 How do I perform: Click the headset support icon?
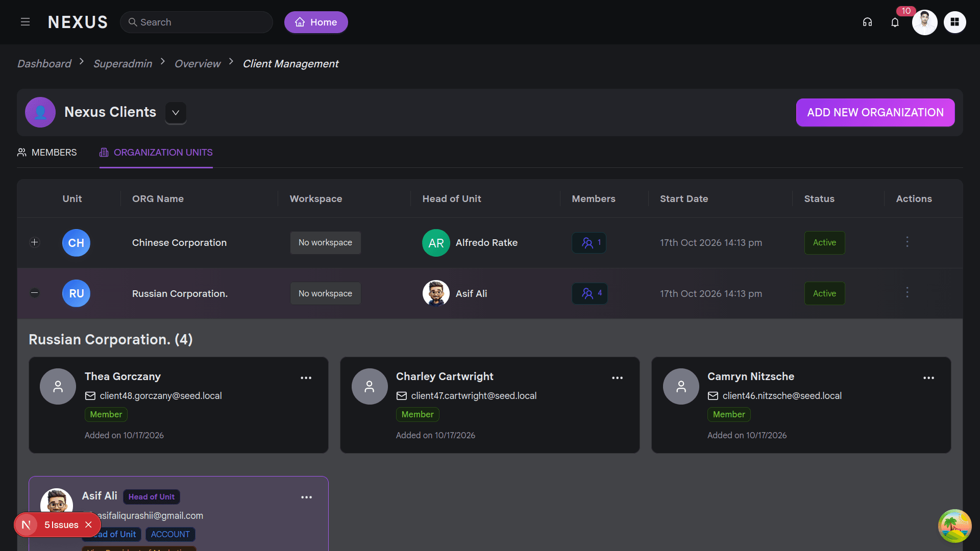tap(867, 22)
